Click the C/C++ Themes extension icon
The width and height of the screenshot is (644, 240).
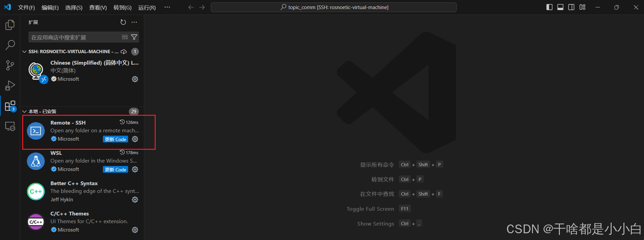pyautogui.click(x=36, y=222)
